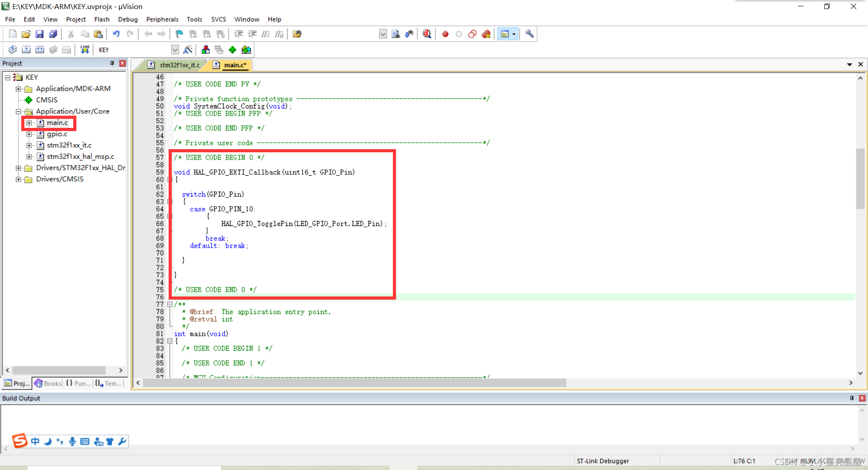Collapse the comment block fold at line 77

click(170, 305)
